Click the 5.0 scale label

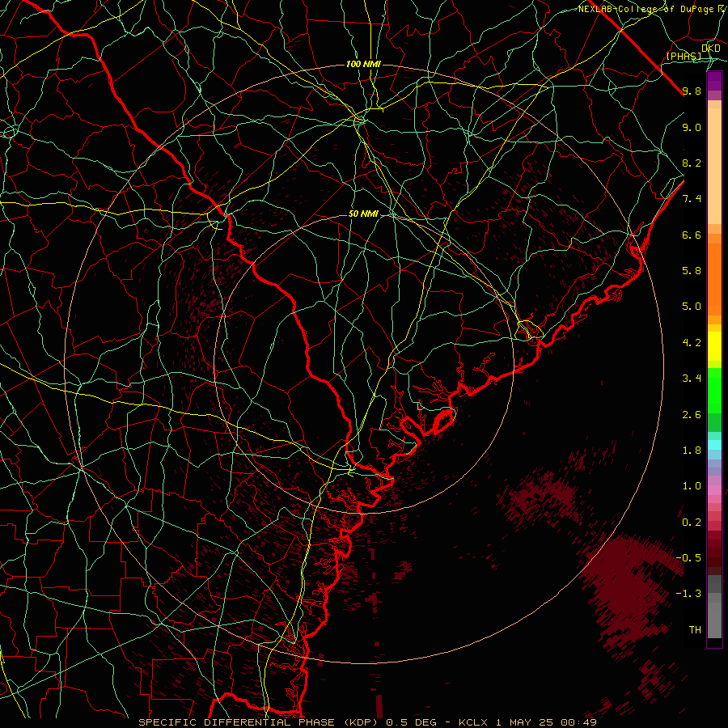coord(692,307)
